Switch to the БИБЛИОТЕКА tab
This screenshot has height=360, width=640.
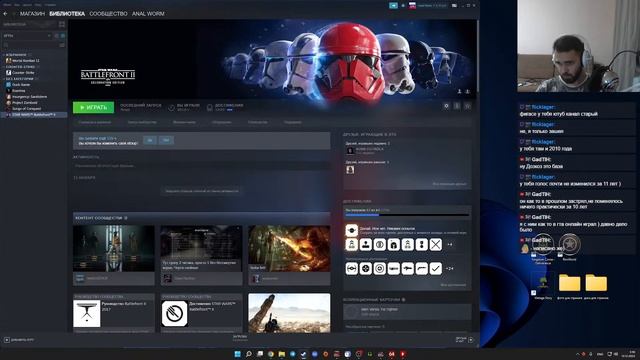(67, 14)
